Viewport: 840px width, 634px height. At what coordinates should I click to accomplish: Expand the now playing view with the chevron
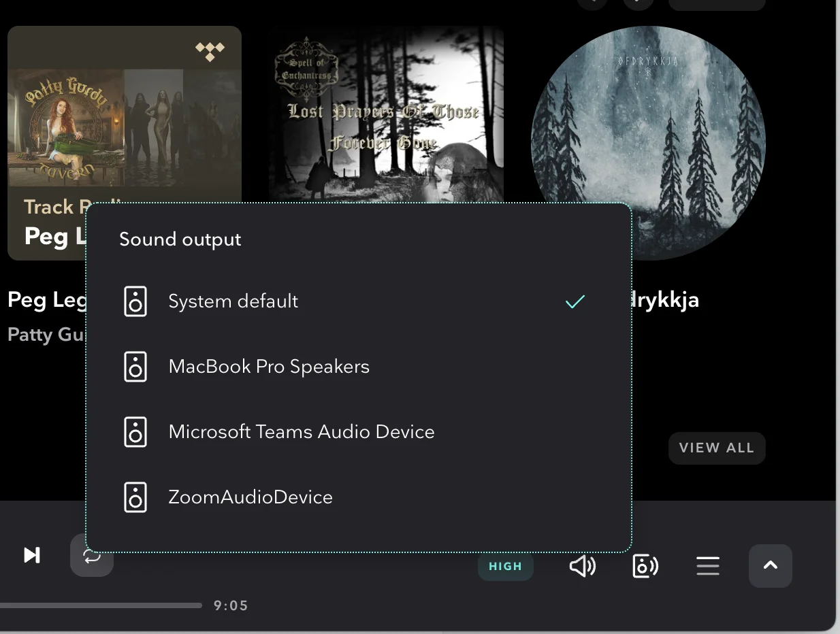click(x=770, y=565)
